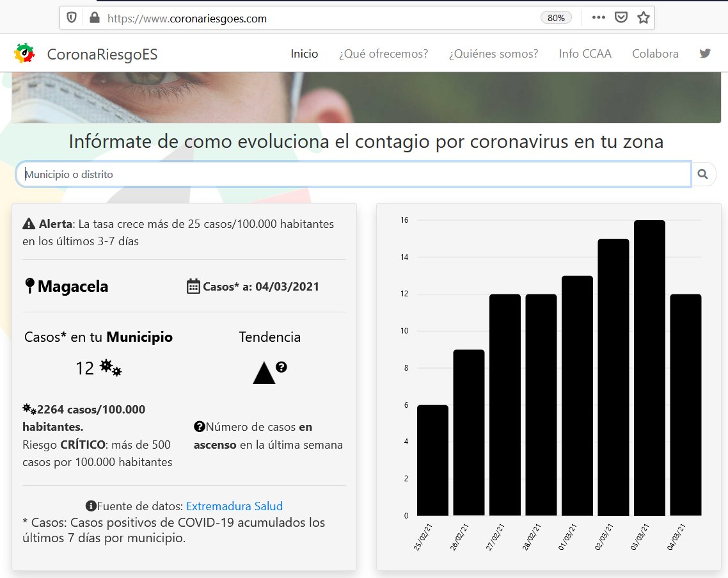
Task: Select the 03/03/21 chart bar
Action: [x=649, y=368]
